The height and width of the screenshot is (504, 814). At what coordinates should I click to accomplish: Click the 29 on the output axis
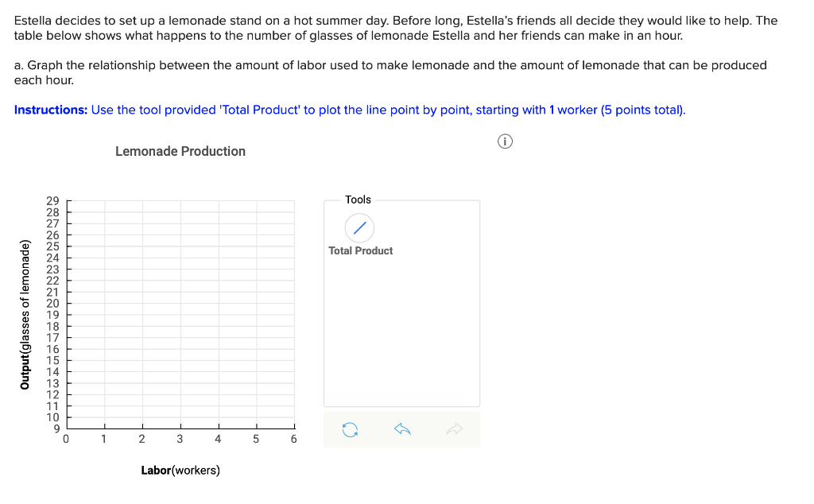tap(53, 201)
